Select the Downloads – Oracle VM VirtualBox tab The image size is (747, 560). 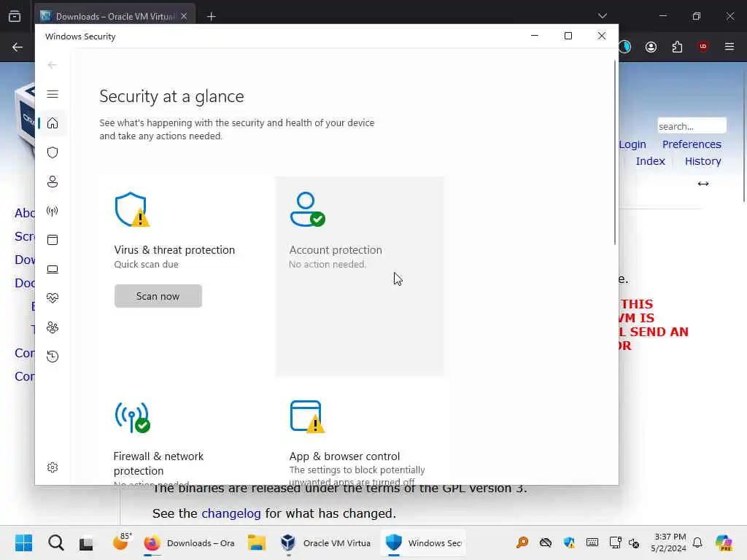click(115, 16)
